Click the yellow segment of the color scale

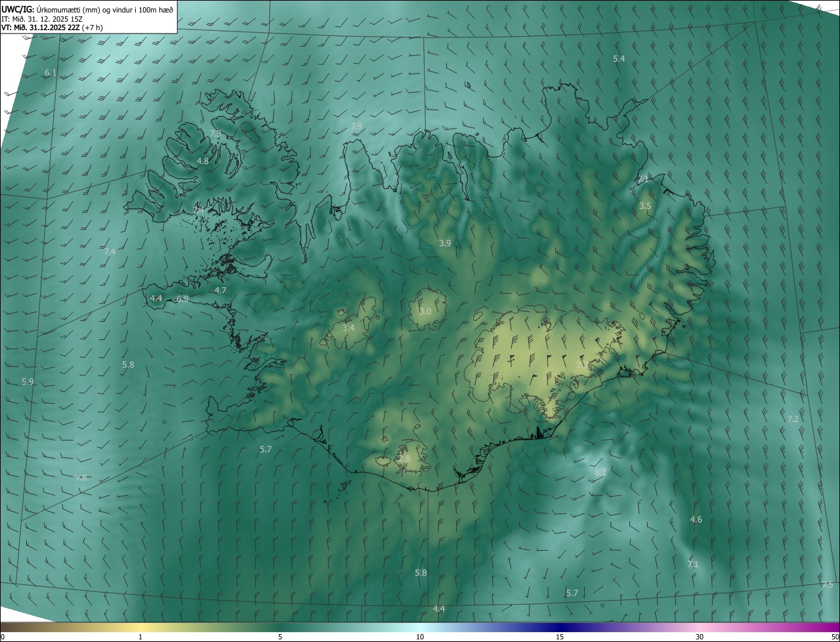tap(140, 628)
